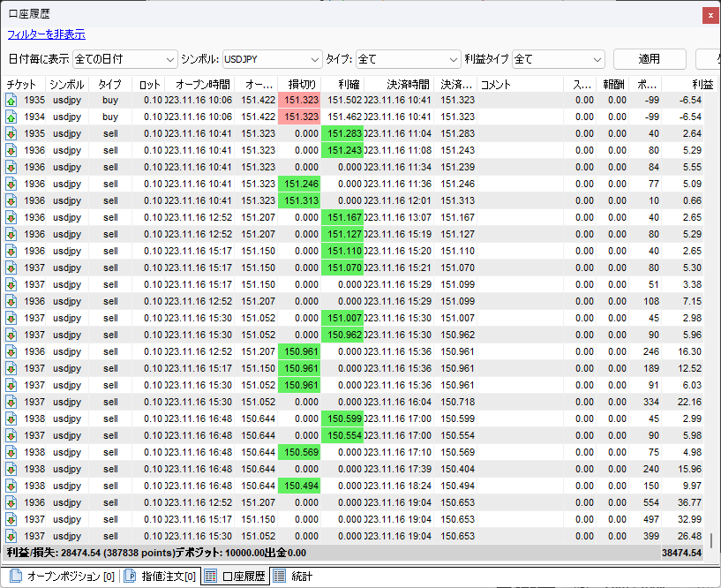Click the buy arrow icon on the first row, ticket 1935

[11, 100]
